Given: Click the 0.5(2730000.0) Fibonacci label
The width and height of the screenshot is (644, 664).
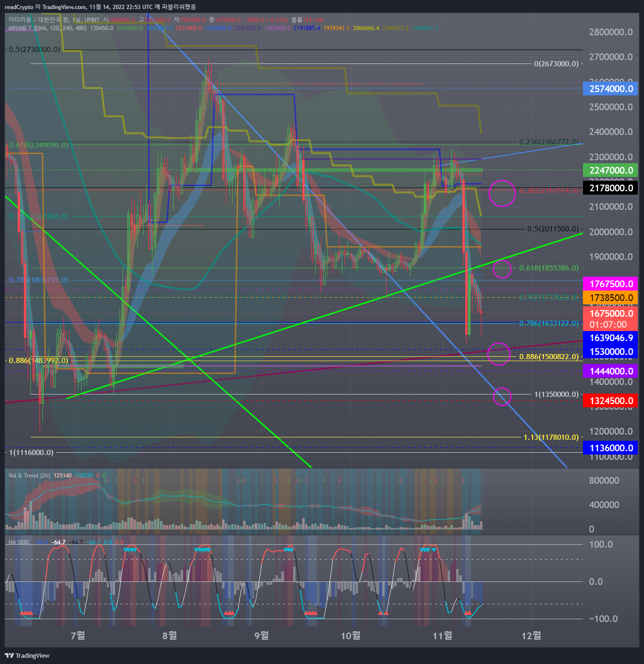Looking at the screenshot, I should (35, 49).
